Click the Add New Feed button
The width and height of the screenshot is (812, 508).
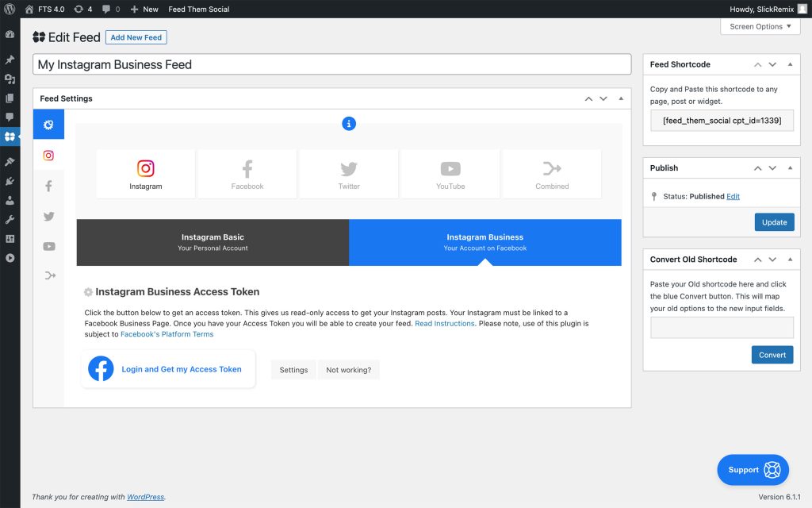pos(136,37)
